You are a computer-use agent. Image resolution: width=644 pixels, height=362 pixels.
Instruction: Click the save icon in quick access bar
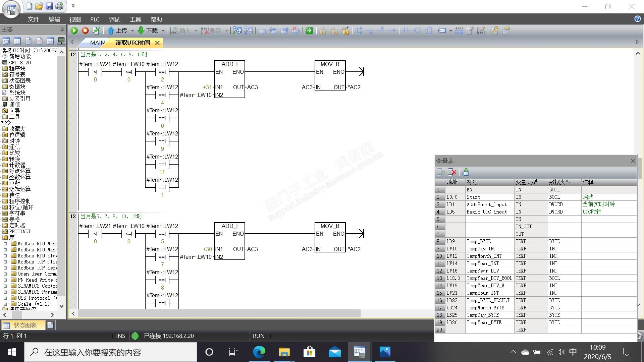(49, 6)
